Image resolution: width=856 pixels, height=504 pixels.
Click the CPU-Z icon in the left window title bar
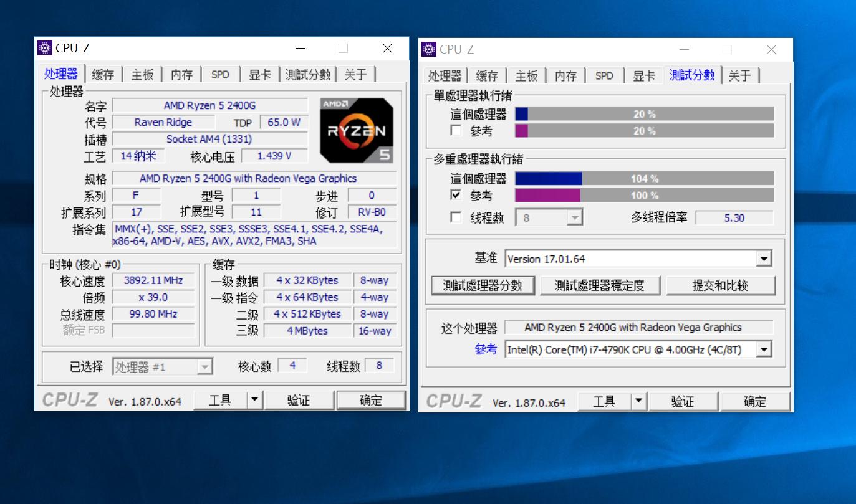(x=46, y=48)
